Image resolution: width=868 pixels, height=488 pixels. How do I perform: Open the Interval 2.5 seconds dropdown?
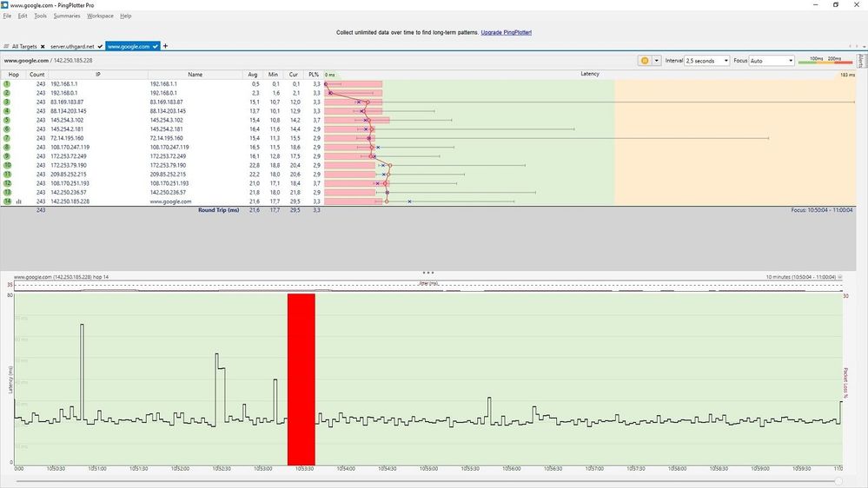707,60
